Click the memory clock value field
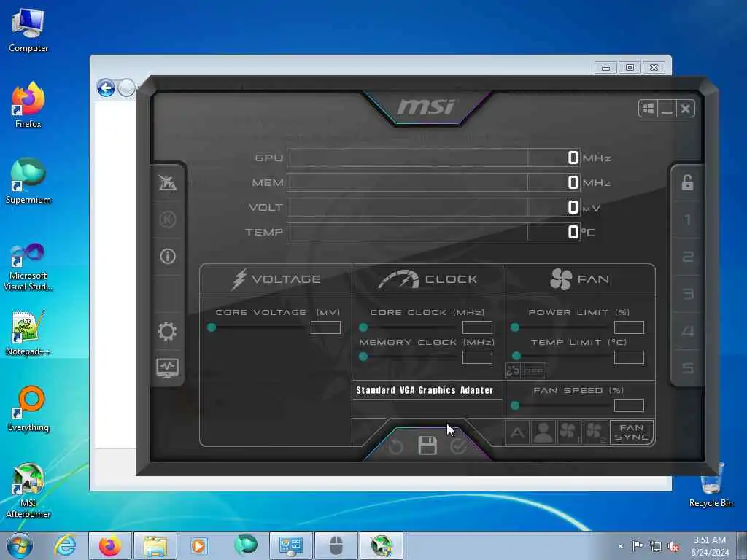The image size is (747, 560). pyautogui.click(x=477, y=357)
